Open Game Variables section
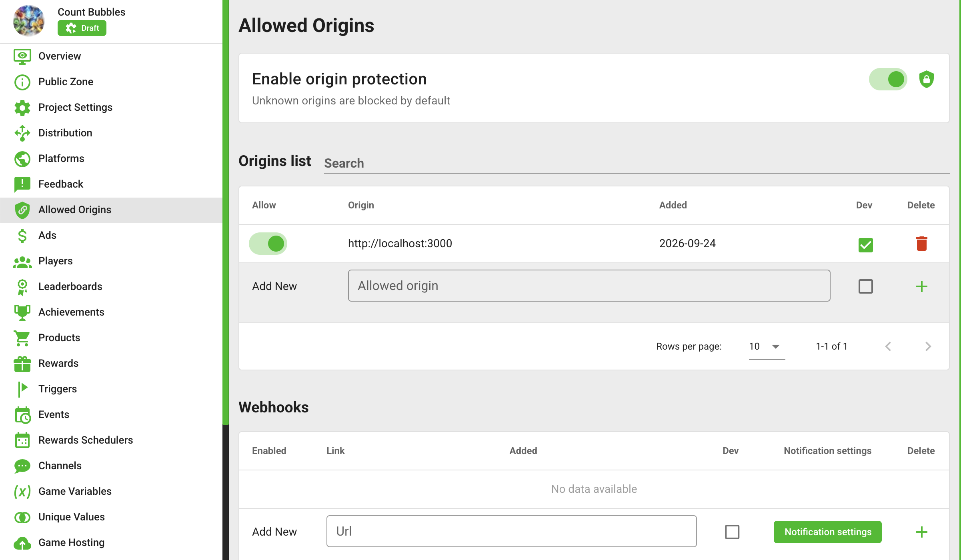The height and width of the screenshot is (560, 961). coord(111,492)
